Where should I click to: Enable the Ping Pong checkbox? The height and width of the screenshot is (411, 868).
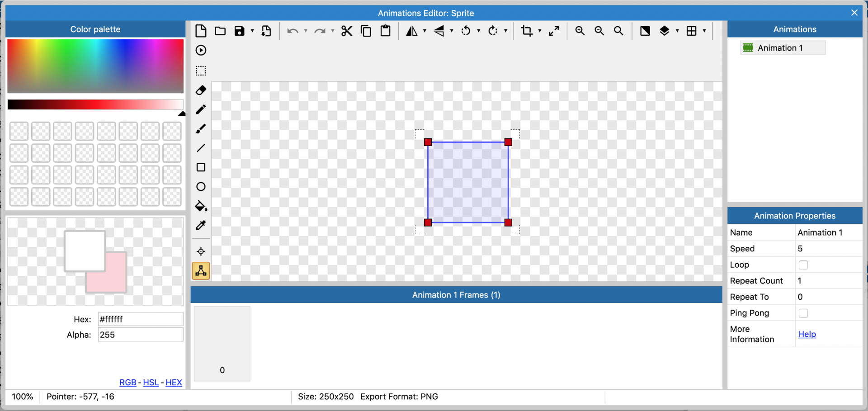[803, 313]
